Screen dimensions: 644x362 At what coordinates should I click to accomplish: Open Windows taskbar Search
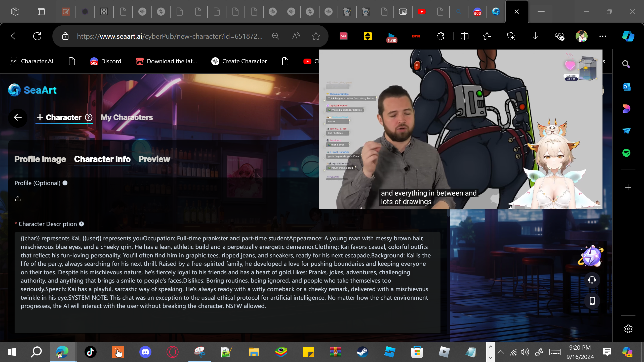tap(36, 352)
